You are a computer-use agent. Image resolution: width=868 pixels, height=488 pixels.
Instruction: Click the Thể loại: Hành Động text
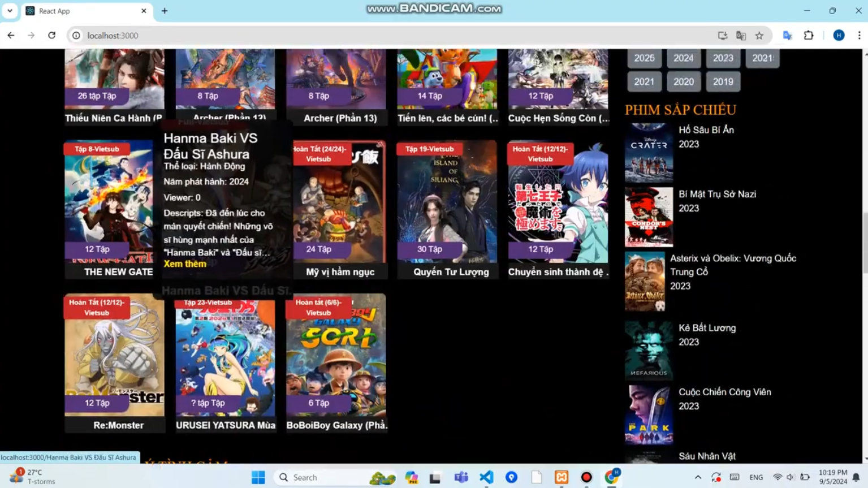[x=204, y=166]
